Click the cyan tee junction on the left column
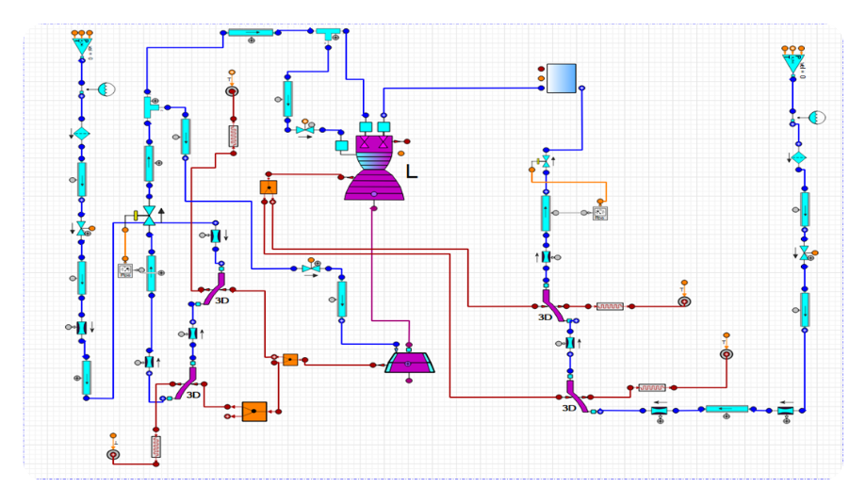 pyautogui.click(x=150, y=107)
